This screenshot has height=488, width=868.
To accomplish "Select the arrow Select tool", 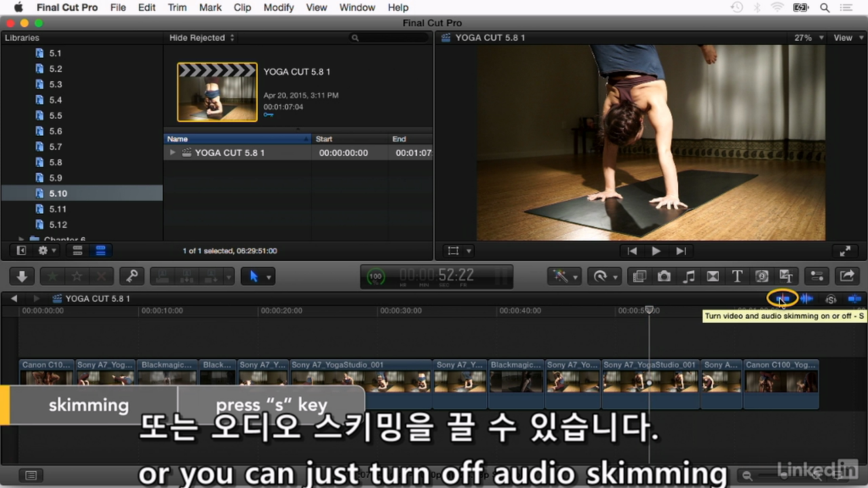I will [x=254, y=277].
